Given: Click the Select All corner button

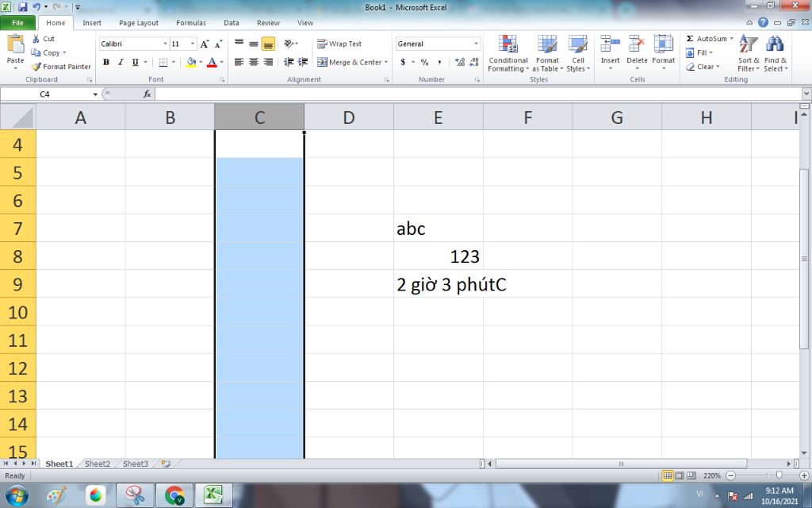Looking at the screenshot, I should coord(17,117).
